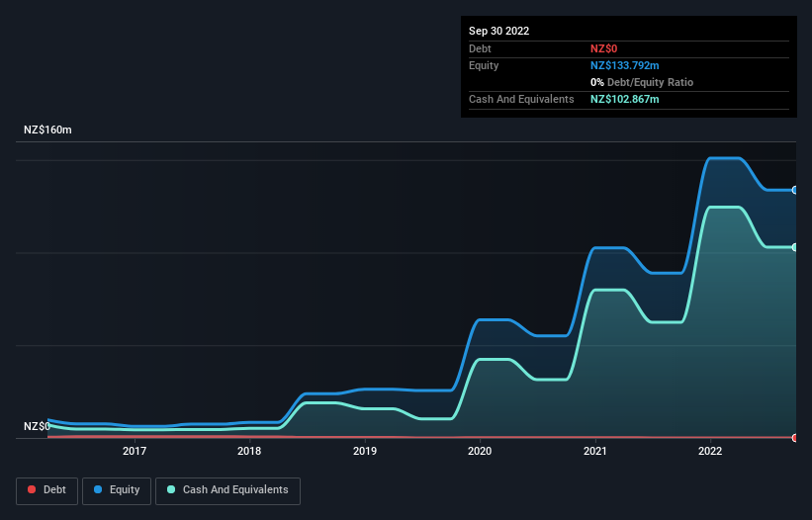The width and height of the screenshot is (812, 520).
Task: Toggle the Equity series legend button
Action: [x=117, y=490]
